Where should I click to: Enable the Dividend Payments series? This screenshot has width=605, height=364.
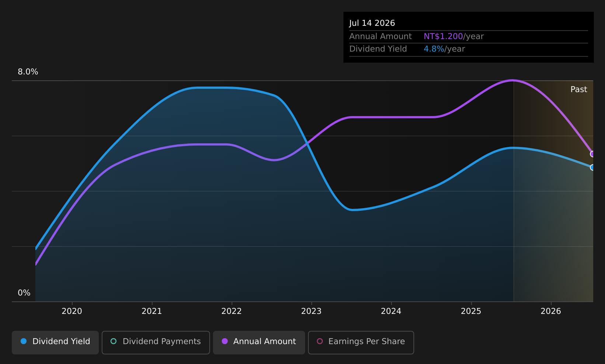[156, 343]
